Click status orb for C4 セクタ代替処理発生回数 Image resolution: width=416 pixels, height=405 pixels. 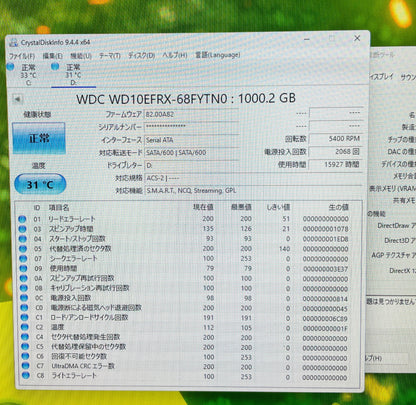point(25,337)
